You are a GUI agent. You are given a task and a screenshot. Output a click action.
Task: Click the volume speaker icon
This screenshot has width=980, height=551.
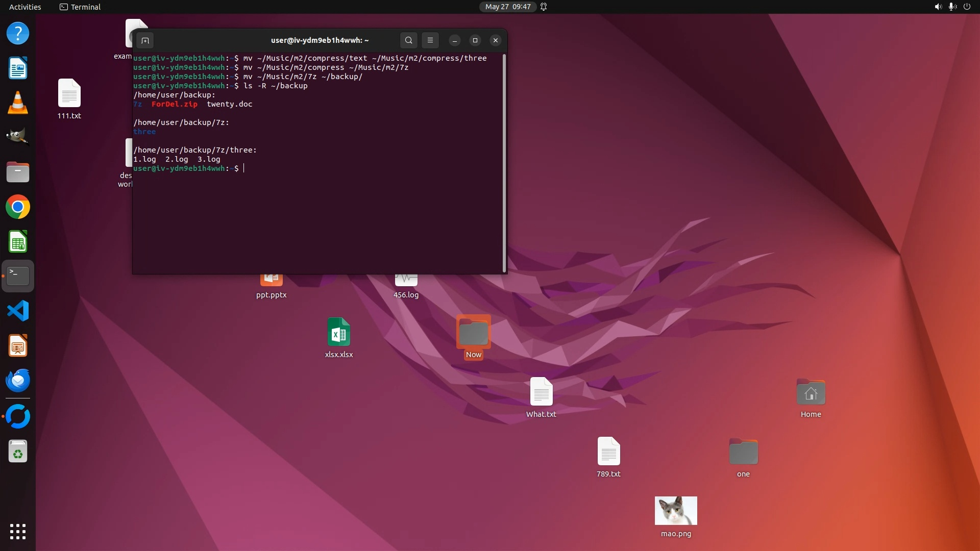pos(938,7)
